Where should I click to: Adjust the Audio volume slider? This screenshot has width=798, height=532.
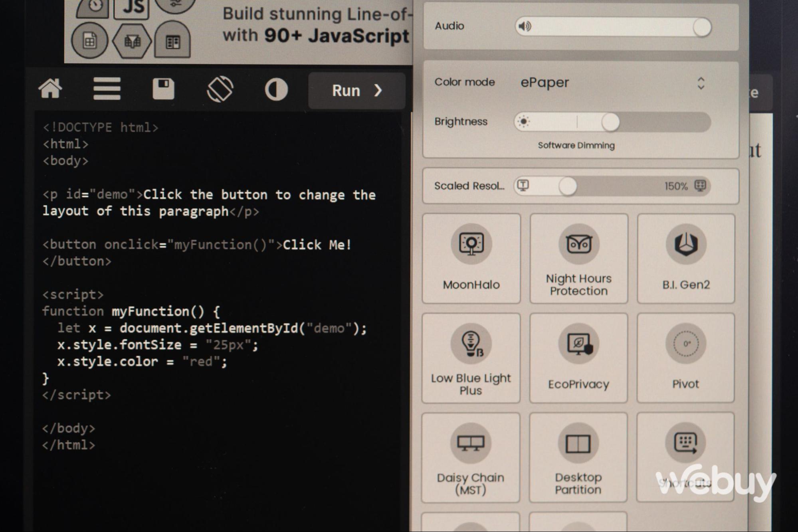pyautogui.click(x=613, y=27)
